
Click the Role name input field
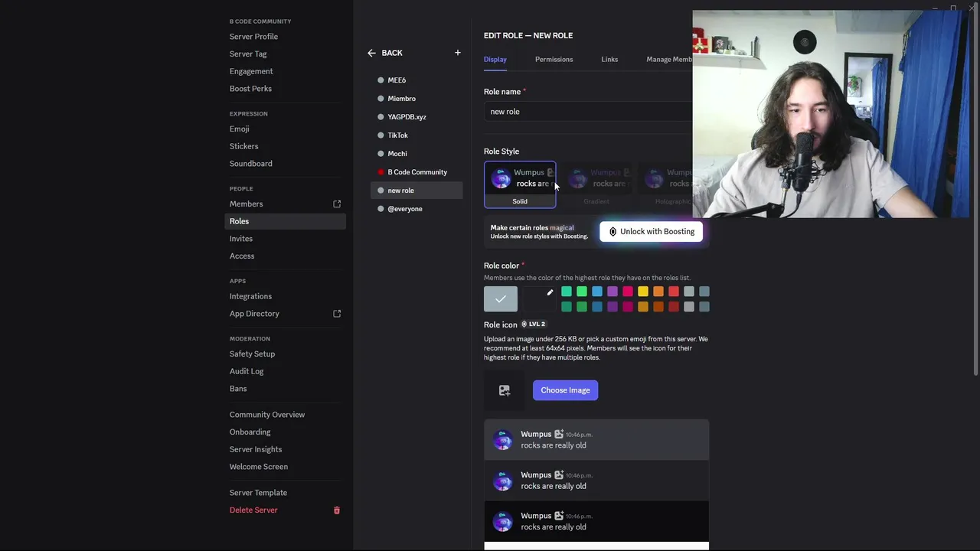click(x=588, y=112)
